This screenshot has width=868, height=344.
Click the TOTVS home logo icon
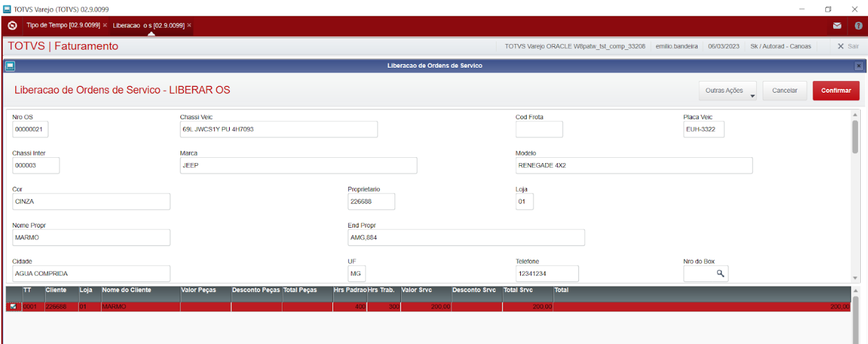[x=12, y=26]
